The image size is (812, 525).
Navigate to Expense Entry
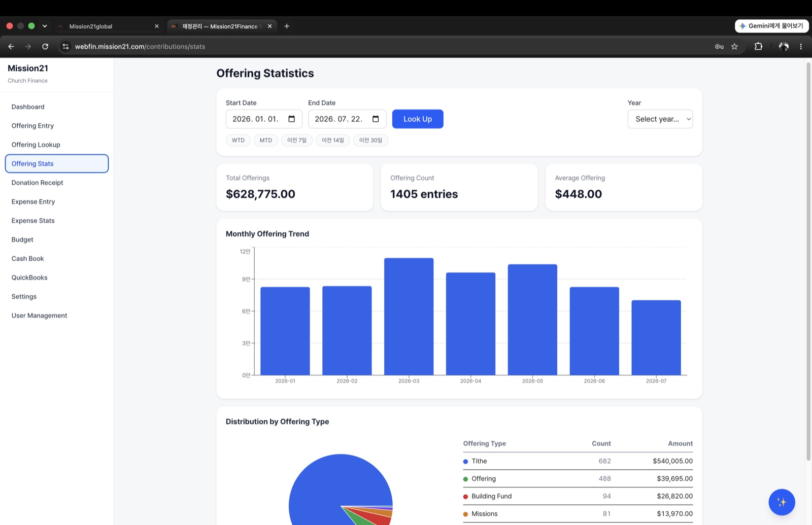coord(33,202)
